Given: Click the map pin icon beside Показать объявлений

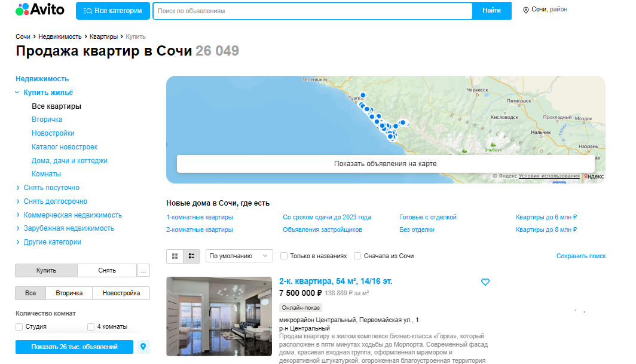Looking at the screenshot, I should 143,347.
